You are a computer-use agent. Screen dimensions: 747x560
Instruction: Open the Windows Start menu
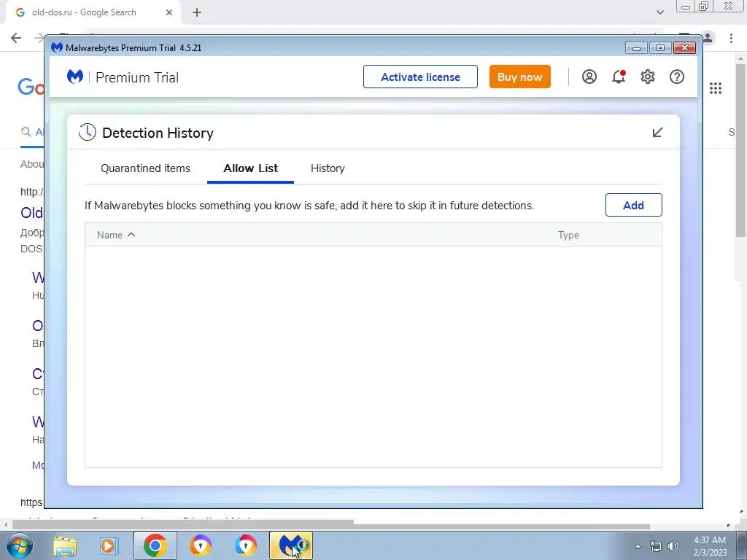[20, 545]
